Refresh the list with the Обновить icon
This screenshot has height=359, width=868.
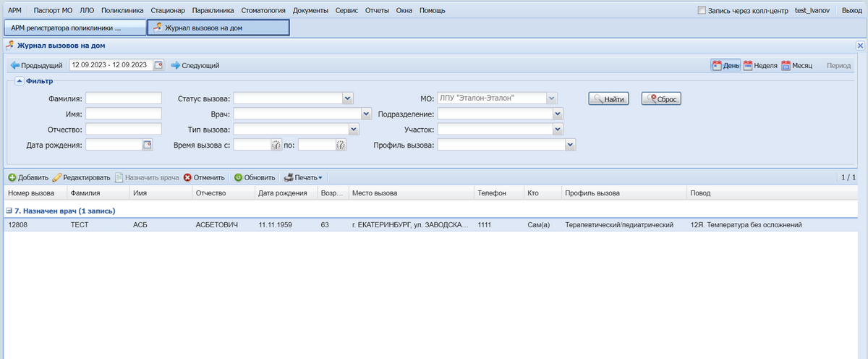pos(238,177)
